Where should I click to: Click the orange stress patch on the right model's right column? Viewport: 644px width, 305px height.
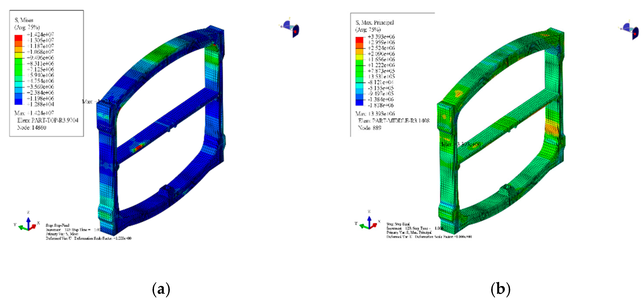(551, 128)
